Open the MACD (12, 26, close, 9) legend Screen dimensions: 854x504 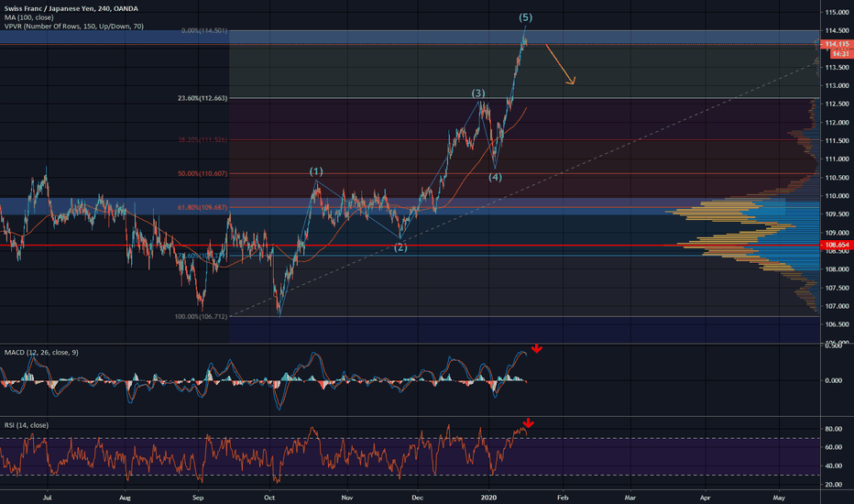43,352
